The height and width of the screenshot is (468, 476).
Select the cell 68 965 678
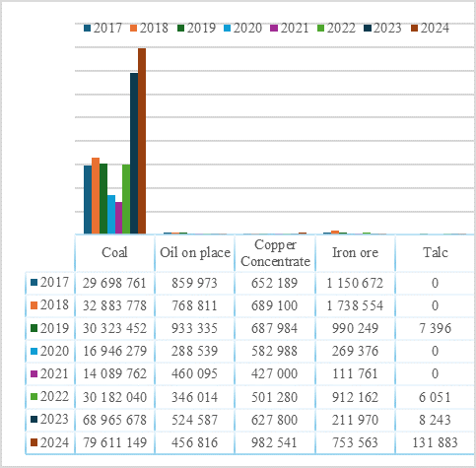[x=114, y=420]
